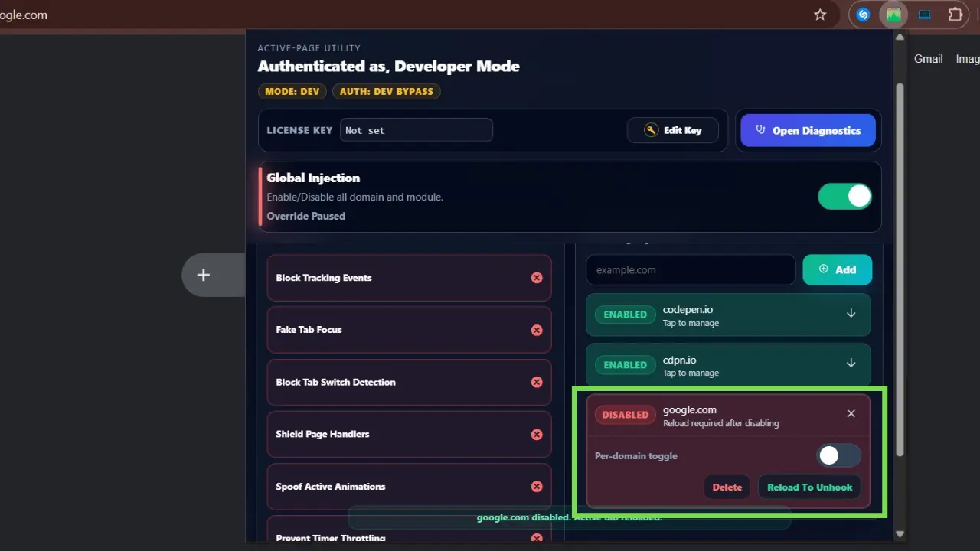
Task: Expand the cdpn.io domain entry
Action: point(851,364)
